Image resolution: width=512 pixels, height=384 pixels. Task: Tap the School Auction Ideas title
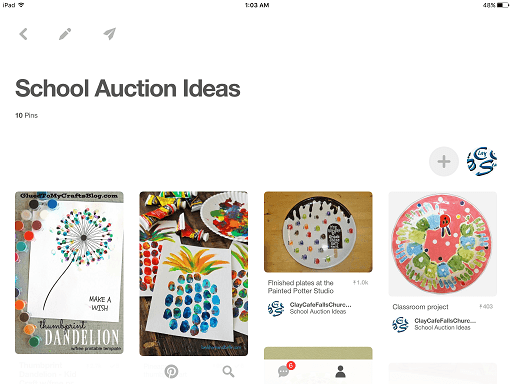point(128,88)
